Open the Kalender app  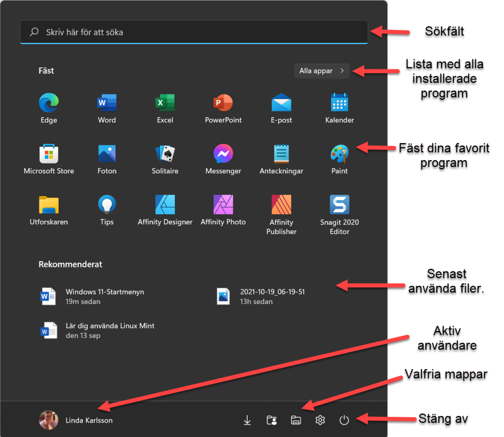coord(340,108)
